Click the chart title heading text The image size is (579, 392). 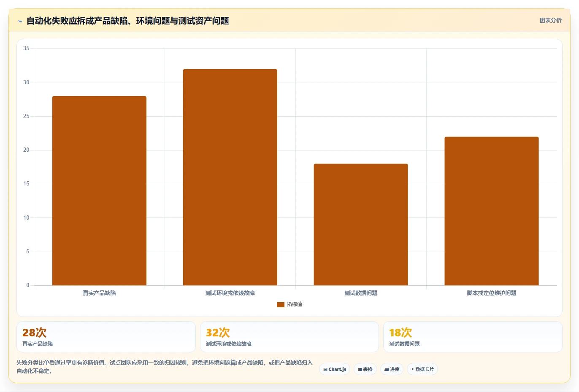coord(127,21)
